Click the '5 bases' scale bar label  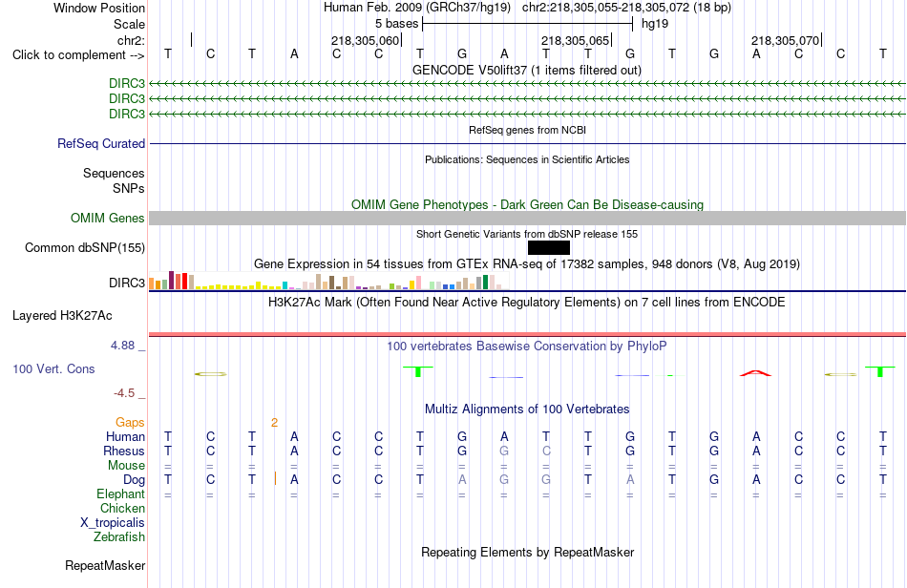click(x=396, y=24)
